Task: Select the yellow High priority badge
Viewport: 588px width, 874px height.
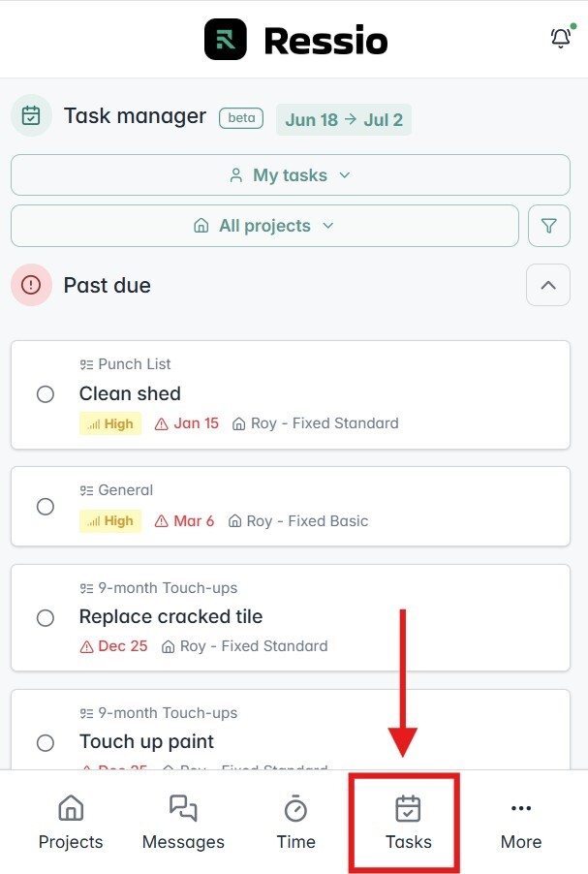Action: tap(109, 423)
